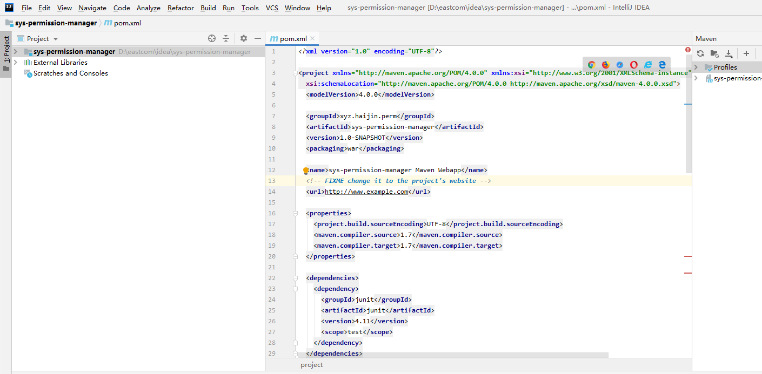Open the Tools menu
Screen dimensions: 762x374
pos(250,8)
